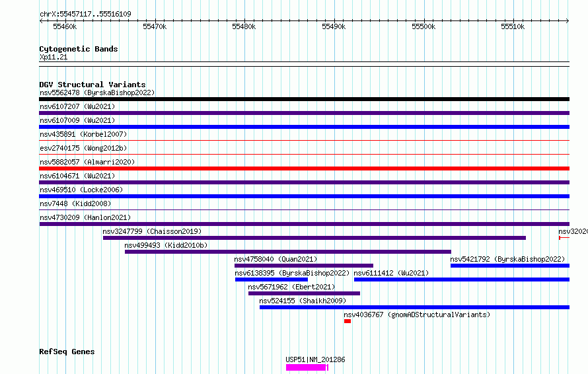Select the nsv3247799 Chaisson2019 bar

click(x=314, y=238)
